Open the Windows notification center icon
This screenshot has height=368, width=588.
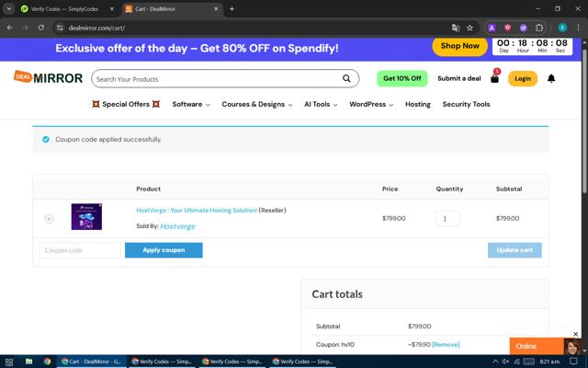click(573, 362)
